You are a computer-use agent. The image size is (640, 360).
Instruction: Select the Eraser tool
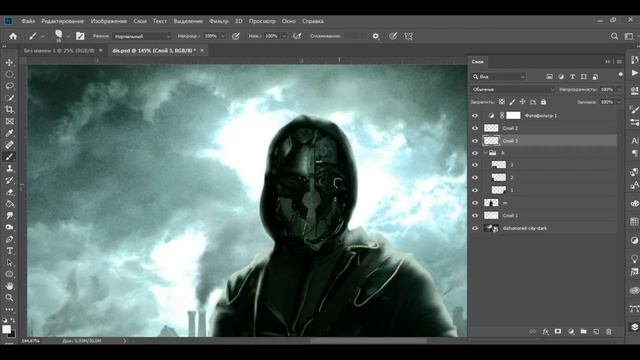[9, 192]
